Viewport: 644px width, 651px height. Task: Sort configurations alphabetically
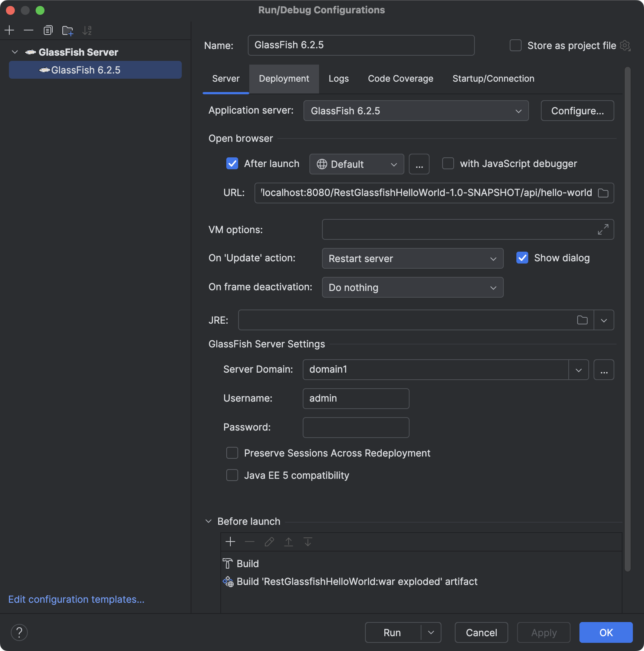coord(87,30)
